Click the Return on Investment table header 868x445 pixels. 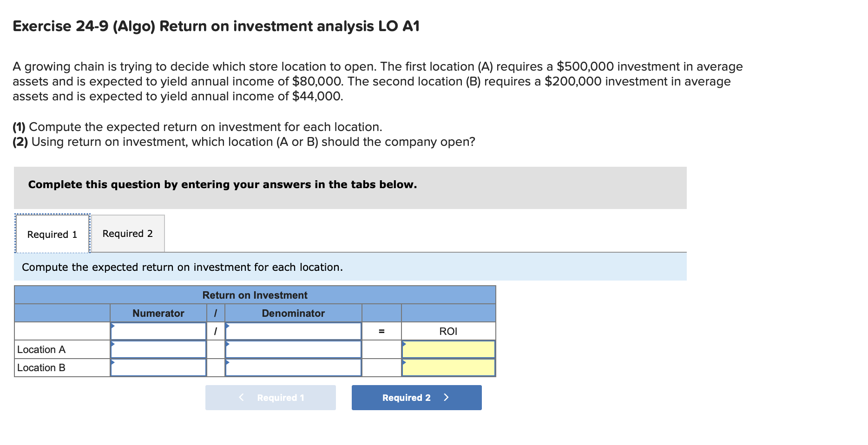click(x=255, y=294)
